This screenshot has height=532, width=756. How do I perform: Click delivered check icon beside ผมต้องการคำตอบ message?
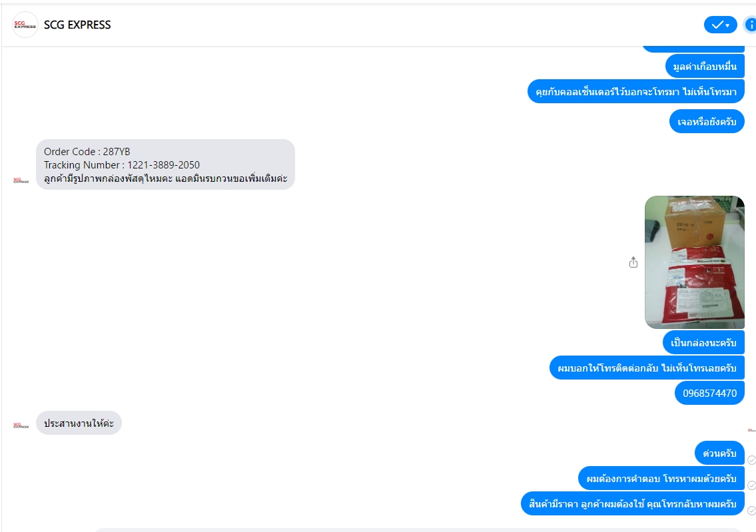pos(751,485)
